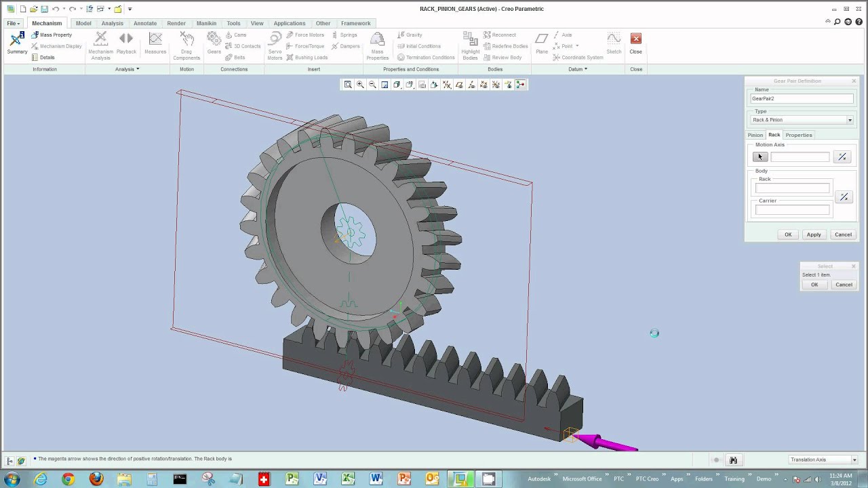Click the GearPair2 name field
Viewport: 868px width, 488px height.
pos(802,99)
